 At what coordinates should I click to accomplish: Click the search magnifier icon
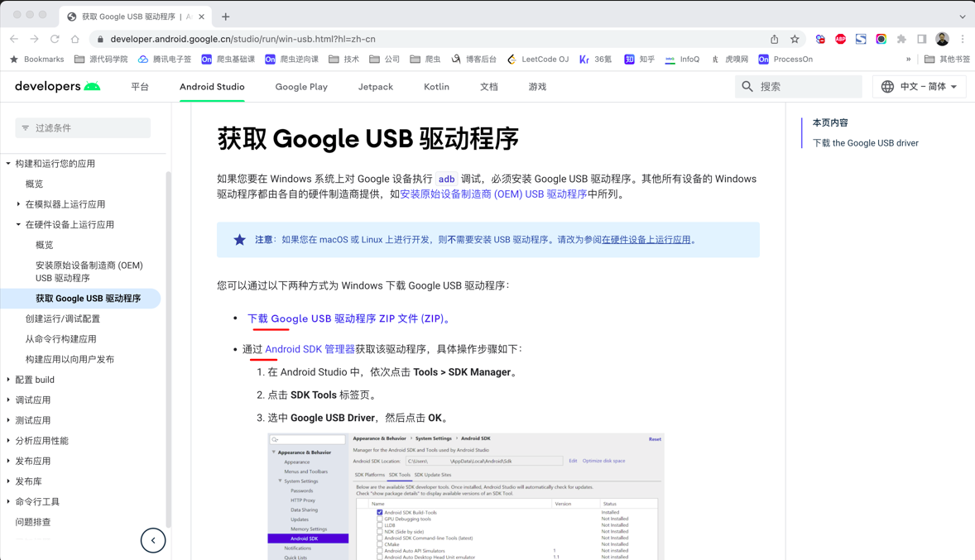coord(747,86)
